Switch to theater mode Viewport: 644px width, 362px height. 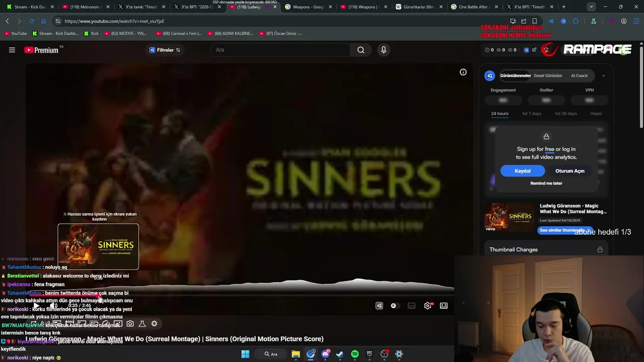(444, 306)
